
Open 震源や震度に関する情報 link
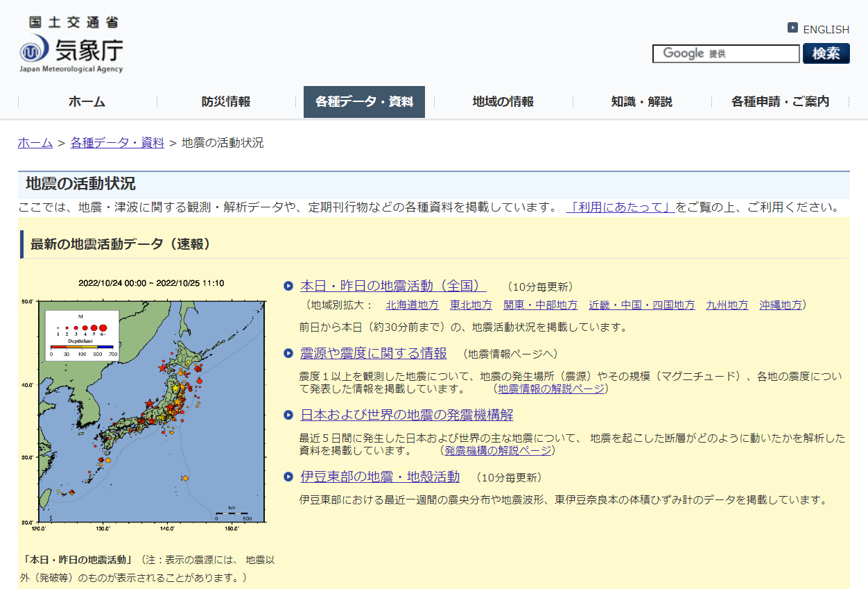(x=374, y=354)
